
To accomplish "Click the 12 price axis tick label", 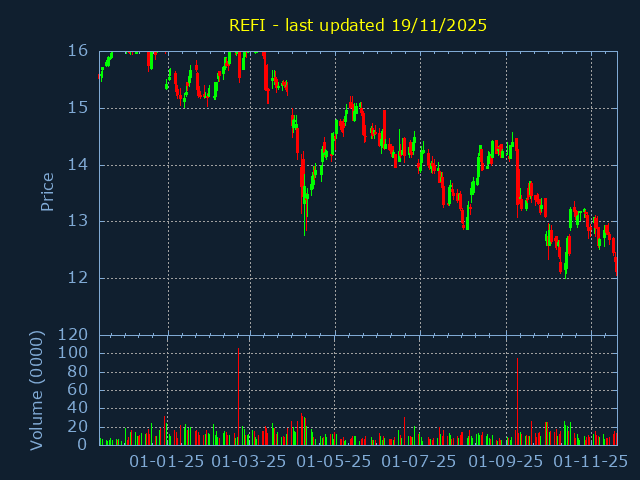I will click(x=78, y=279).
